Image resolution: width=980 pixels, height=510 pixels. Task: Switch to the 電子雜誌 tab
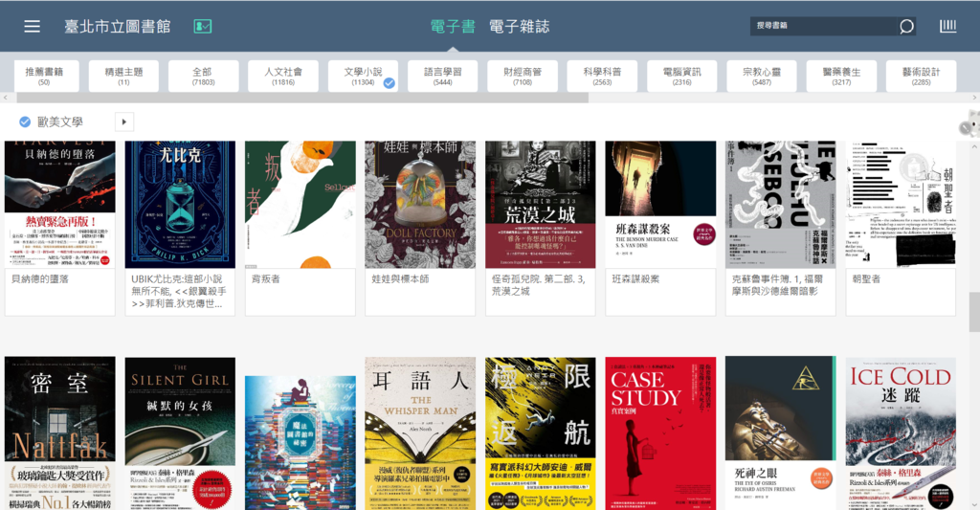pyautogui.click(x=520, y=26)
